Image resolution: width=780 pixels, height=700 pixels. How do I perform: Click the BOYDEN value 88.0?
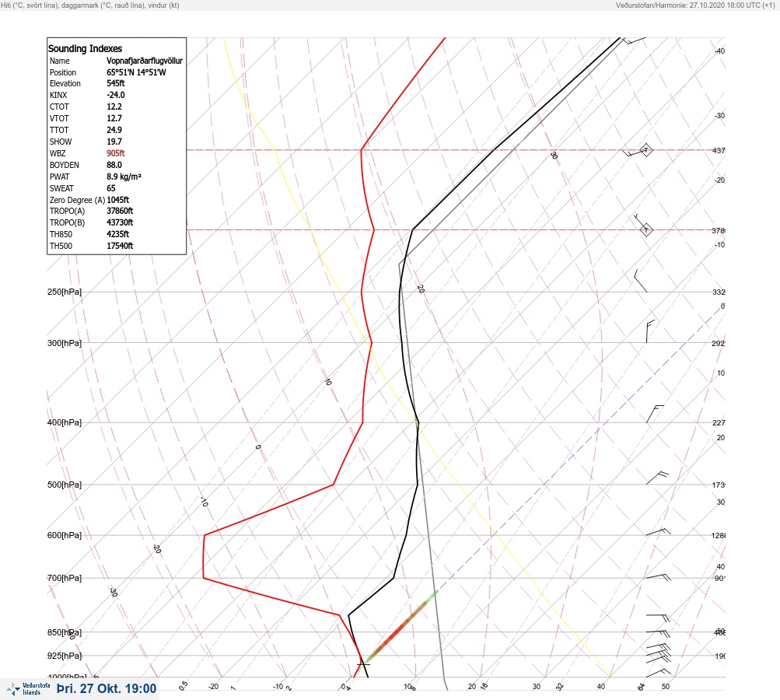pos(114,165)
